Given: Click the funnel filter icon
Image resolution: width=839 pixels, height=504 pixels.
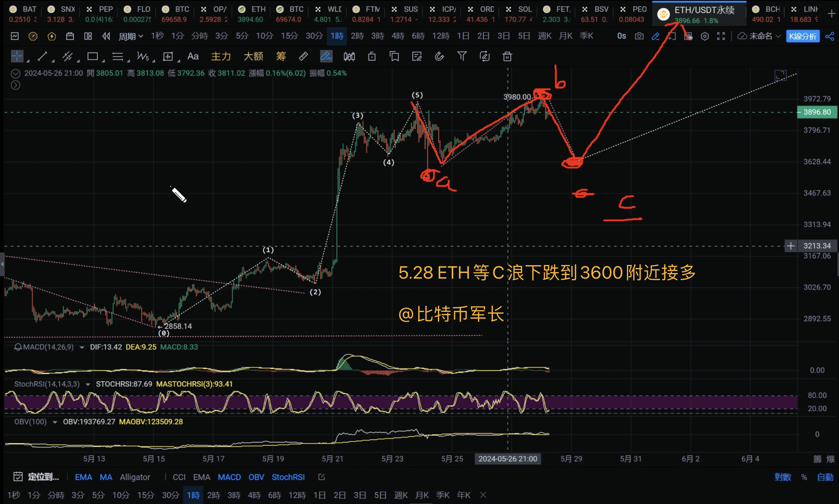Looking at the screenshot, I should [x=462, y=56].
